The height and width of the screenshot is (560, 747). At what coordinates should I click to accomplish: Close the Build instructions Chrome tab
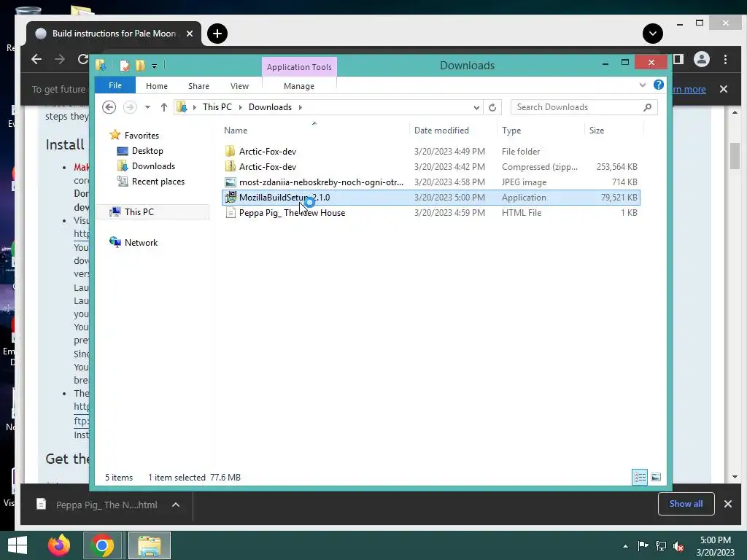190,34
